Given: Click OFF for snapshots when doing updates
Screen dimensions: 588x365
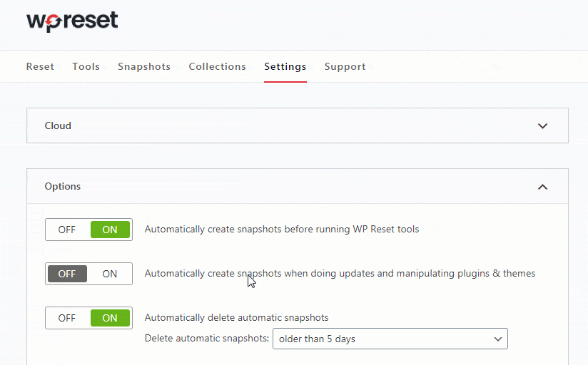Looking at the screenshot, I should point(67,274).
